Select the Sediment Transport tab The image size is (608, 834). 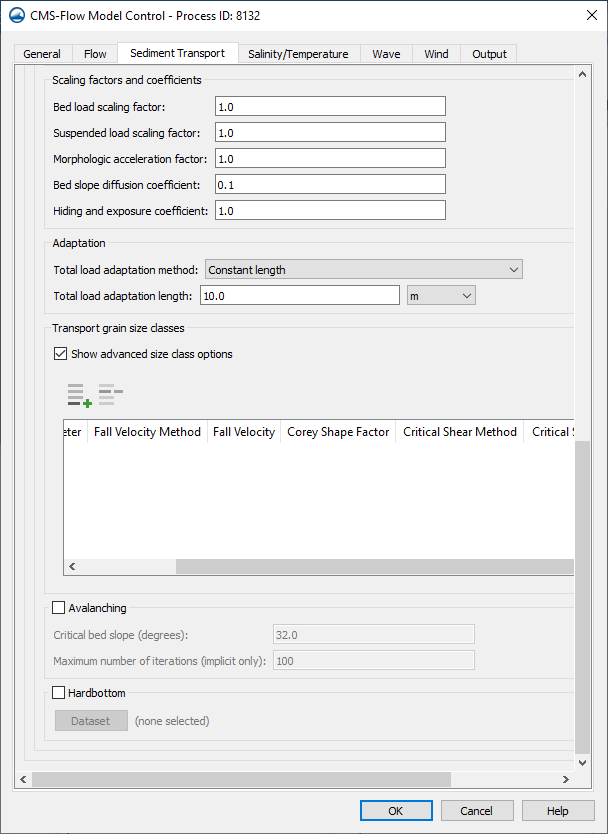[x=178, y=53]
